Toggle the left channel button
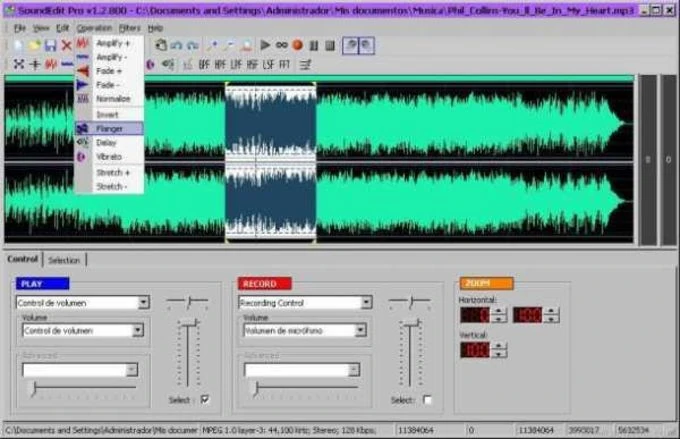The height and width of the screenshot is (439, 680). 350,46
